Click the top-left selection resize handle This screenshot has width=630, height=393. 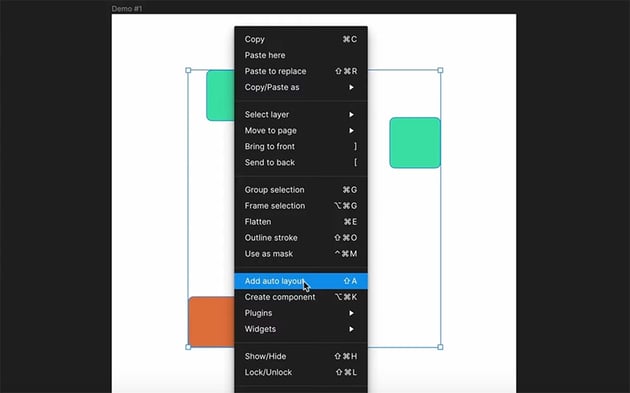[x=188, y=70]
